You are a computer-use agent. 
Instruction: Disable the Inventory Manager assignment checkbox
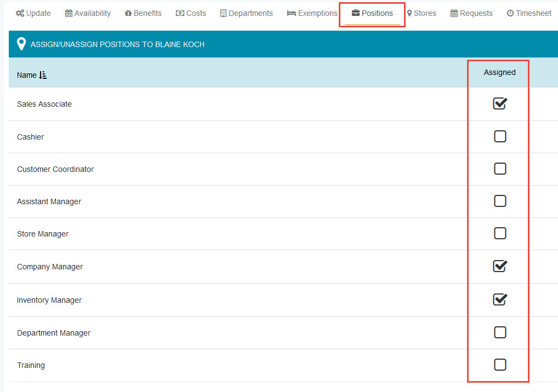point(499,299)
